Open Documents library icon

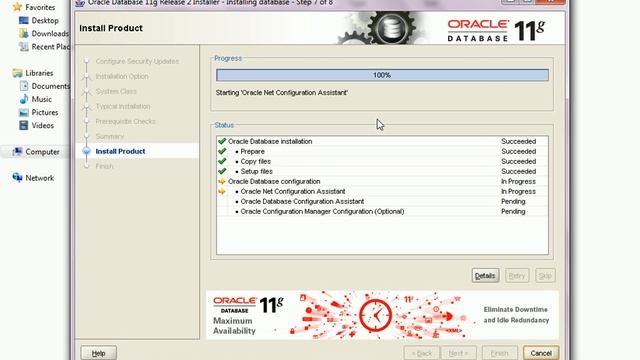coord(24,86)
